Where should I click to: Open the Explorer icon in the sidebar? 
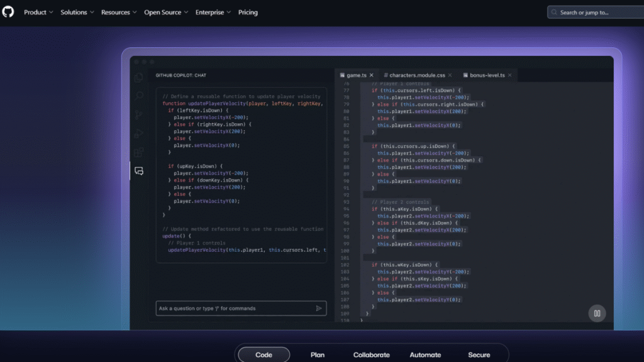tap(139, 78)
